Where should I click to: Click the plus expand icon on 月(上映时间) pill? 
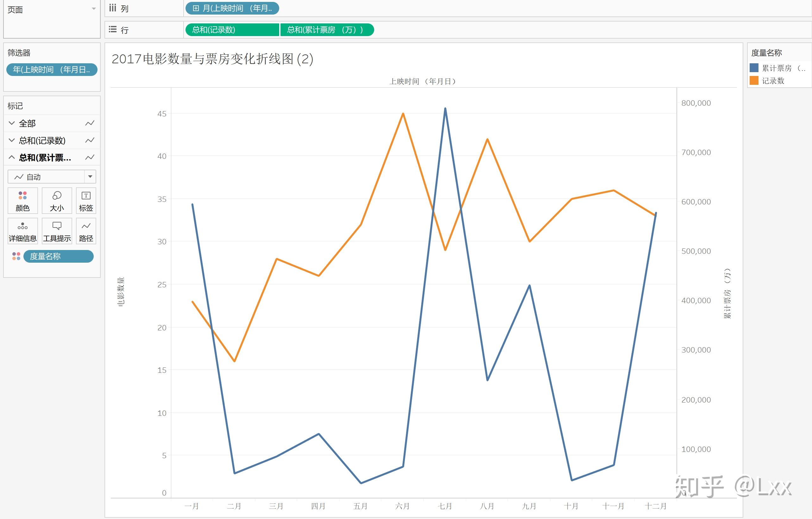tap(196, 9)
